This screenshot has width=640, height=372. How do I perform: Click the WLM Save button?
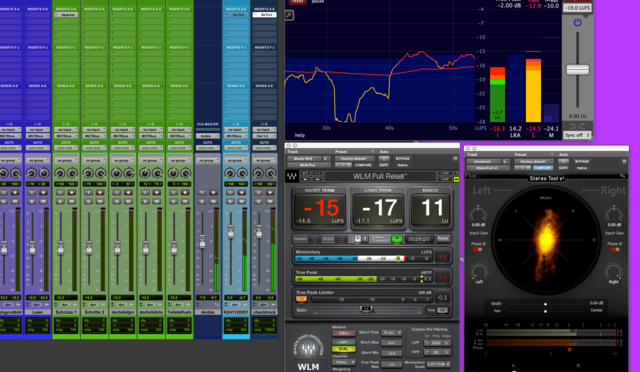pyautogui.click(x=445, y=179)
